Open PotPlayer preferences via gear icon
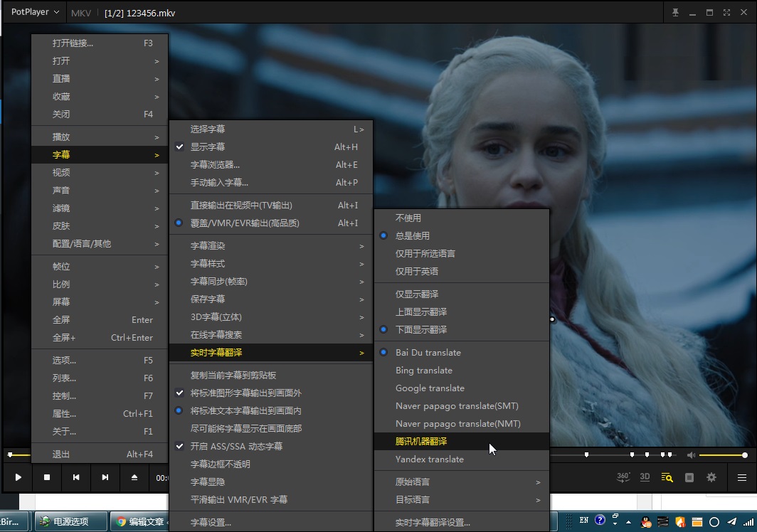The width and height of the screenshot is (757, 532). click(711, 478)
